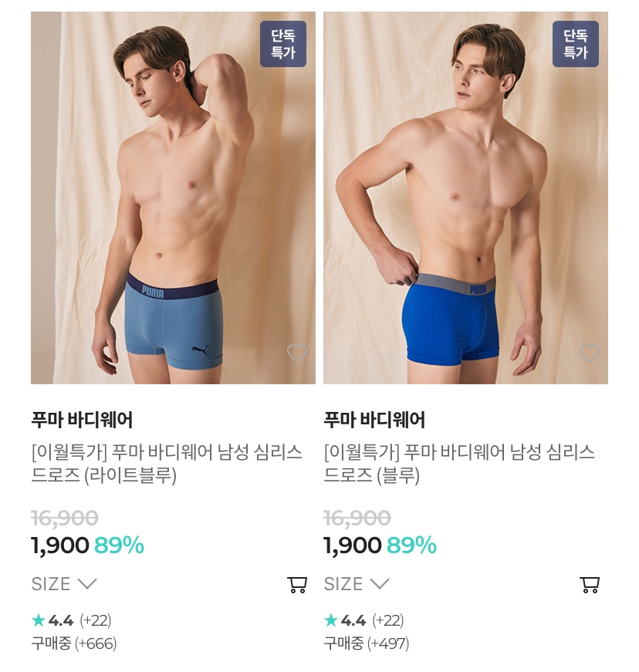This screenshot has height=672, width=639.
Task: Add blue drawers to shopping cart
Action: pos(590,585)
